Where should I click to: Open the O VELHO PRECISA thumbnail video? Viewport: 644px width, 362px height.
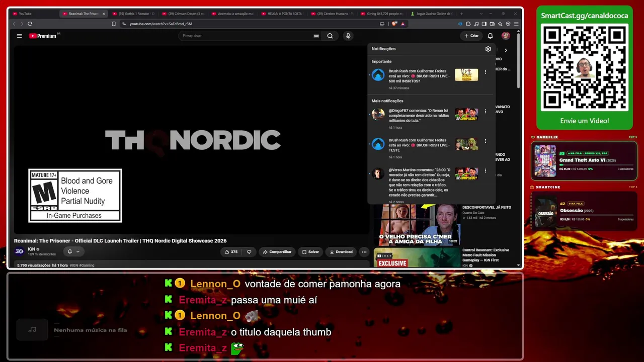click(x=417, y=225)
